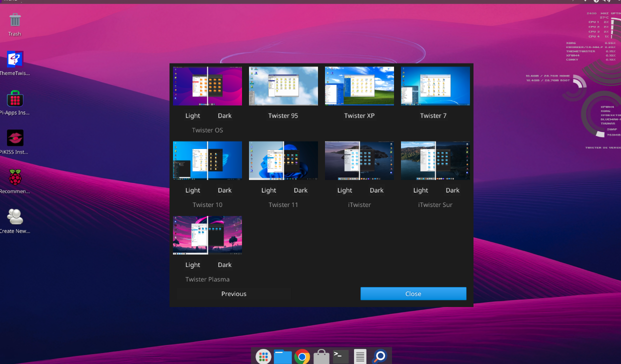This screenshot has width=621, height=364.
Task: Launch the PiKISS installer desktop icon
Action: tap(15, 138)
